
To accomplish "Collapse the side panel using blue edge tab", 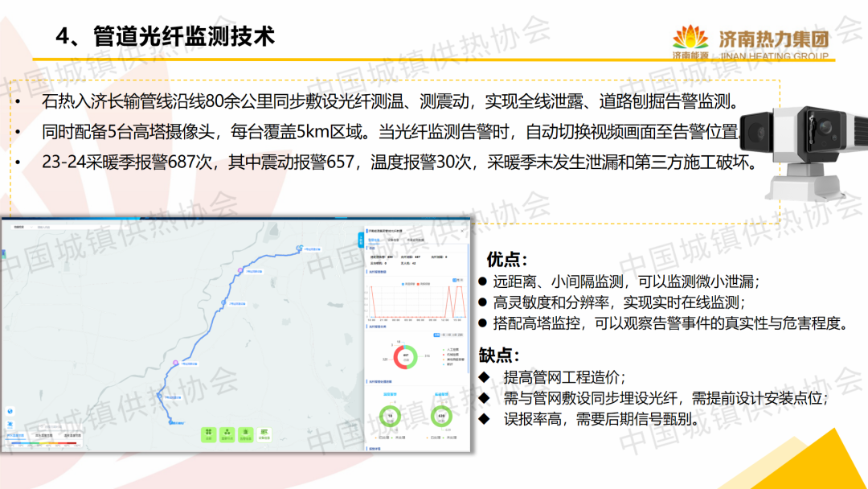I will click(x=359, y=239).
